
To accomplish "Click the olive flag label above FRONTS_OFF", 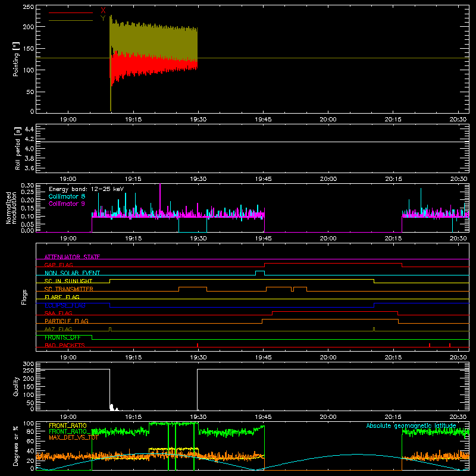I will 58,329.
